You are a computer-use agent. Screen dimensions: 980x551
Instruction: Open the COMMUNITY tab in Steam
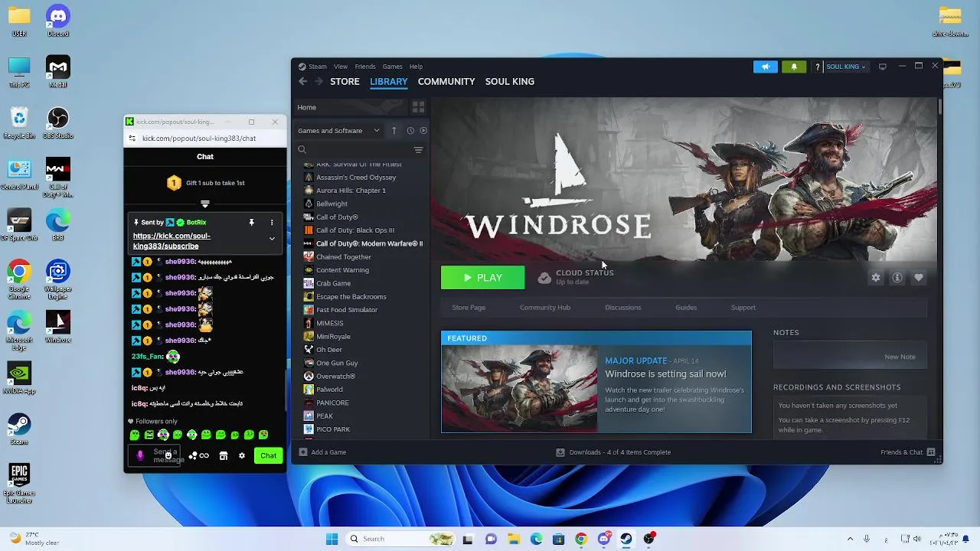(x=446, y=81)
